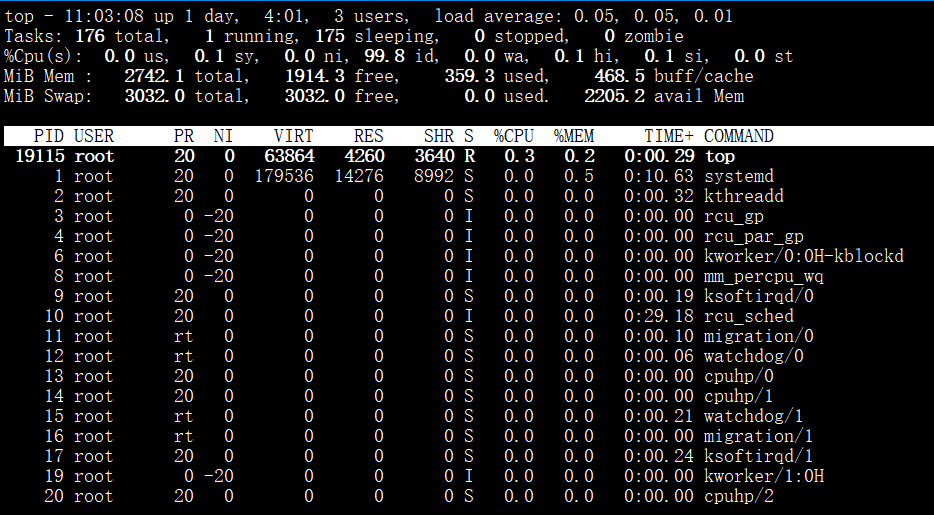Screen dimensions: 934x515
Task: Click the load average text in the header
Action: (x=584, y=16)
